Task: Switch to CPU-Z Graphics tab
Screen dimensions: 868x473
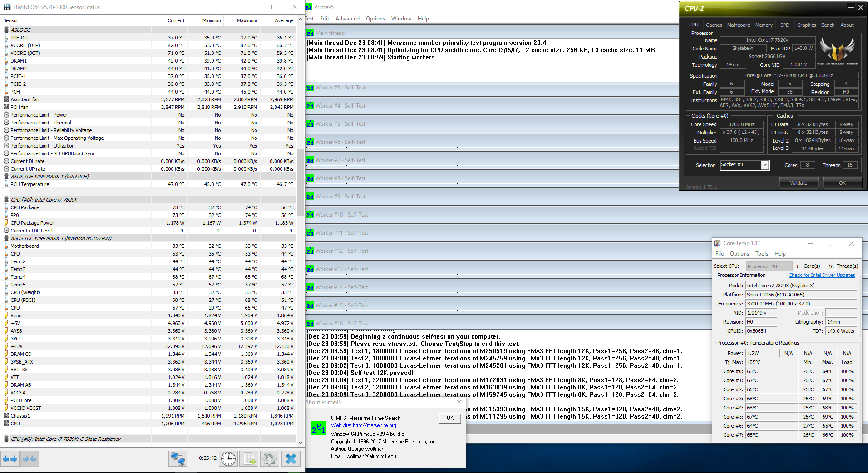Action: click(x=807, y=25)
